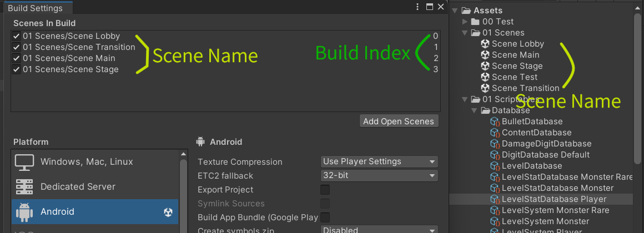Collapse the 01 Scriptables folder arrow

pos(465,99)
